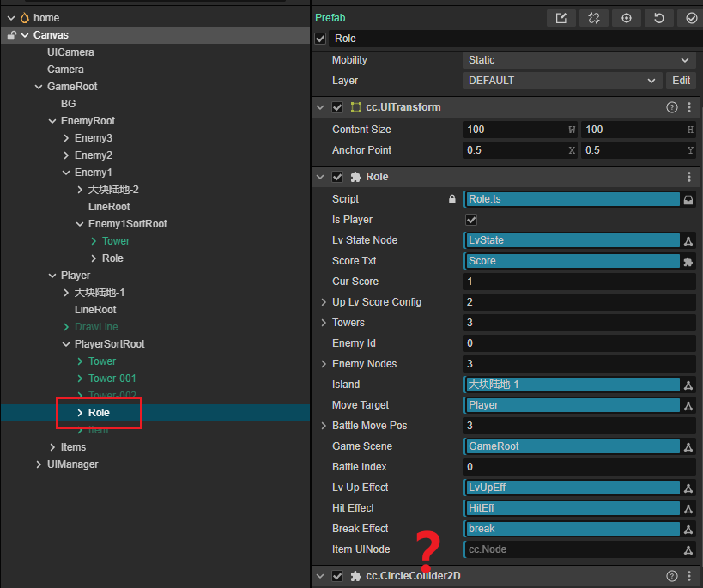Open the Mobility Static dropdown
The image size is (703, 588).
[579, 60]
